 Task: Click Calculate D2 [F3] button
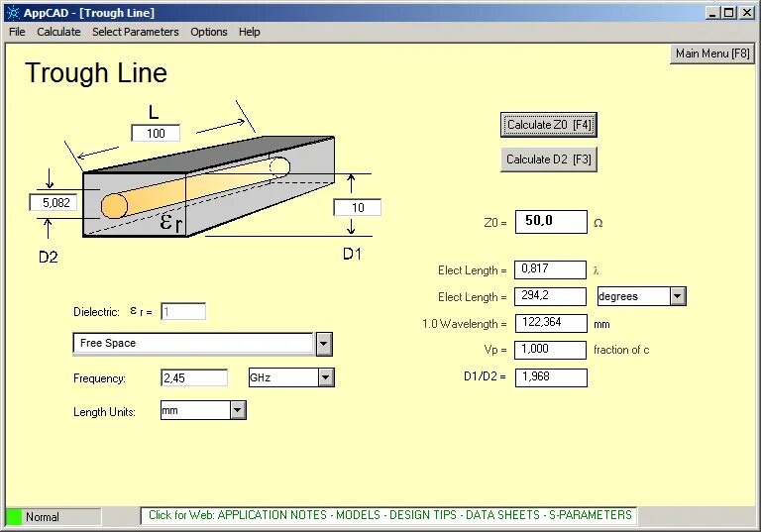[548, 160]
